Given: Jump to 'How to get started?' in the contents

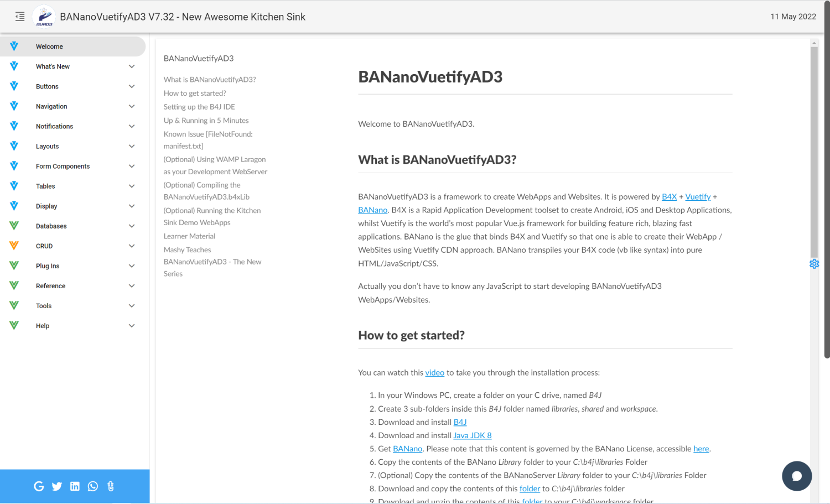Looking at the screenshot, I should pos(195,93).
